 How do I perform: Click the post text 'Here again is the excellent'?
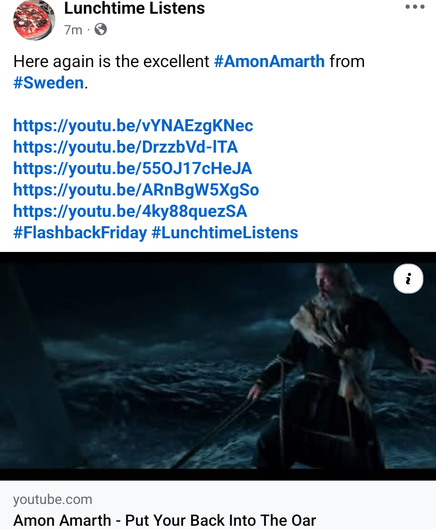[111, 61]
